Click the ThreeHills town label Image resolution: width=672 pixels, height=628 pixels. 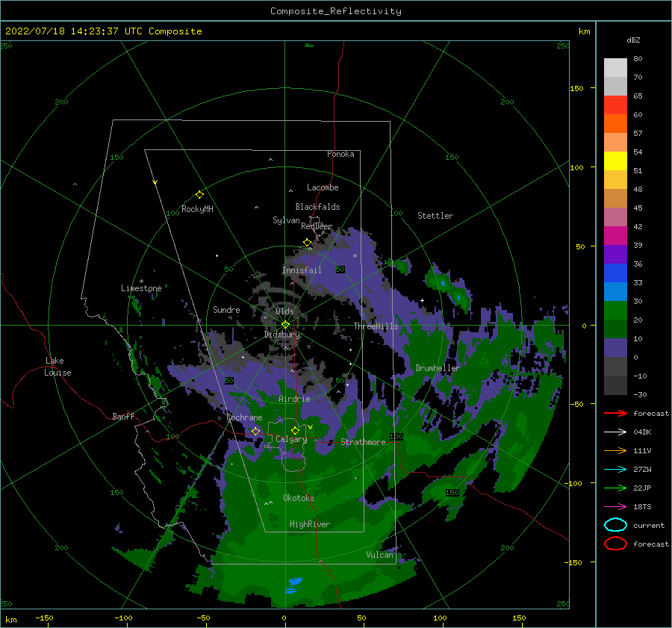(376, 326)
